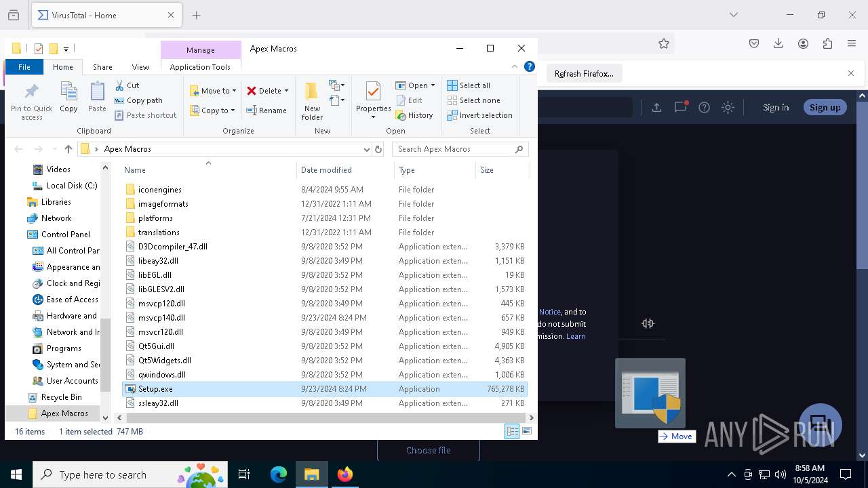Expand address bar history dropdown
This screenshot has height=488, width=868.
pos(367,149)
